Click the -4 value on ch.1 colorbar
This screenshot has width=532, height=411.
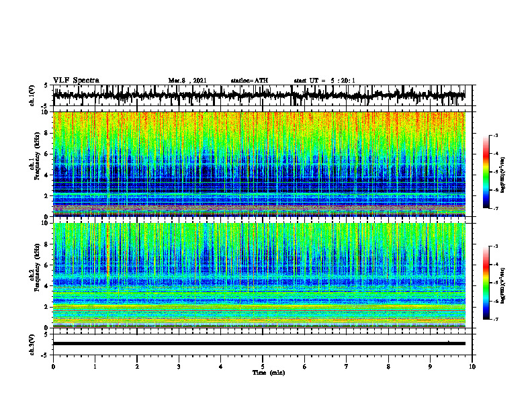coord(495,154)
